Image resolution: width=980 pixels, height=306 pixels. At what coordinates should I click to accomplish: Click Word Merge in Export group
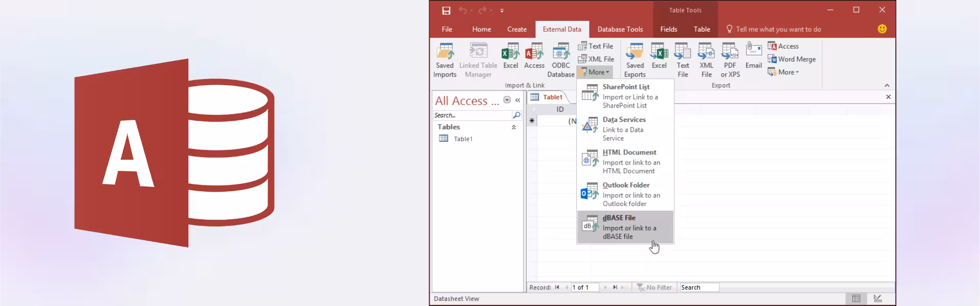pos(792,59)
